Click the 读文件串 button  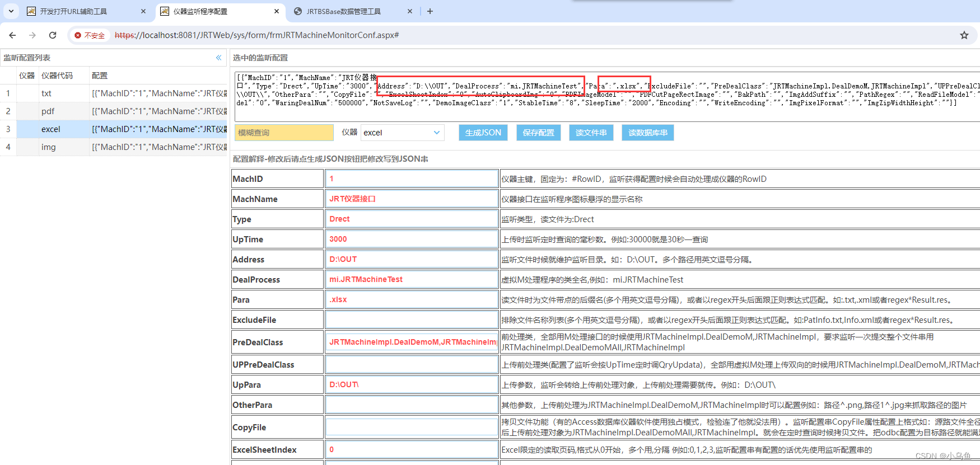point(591,133)
